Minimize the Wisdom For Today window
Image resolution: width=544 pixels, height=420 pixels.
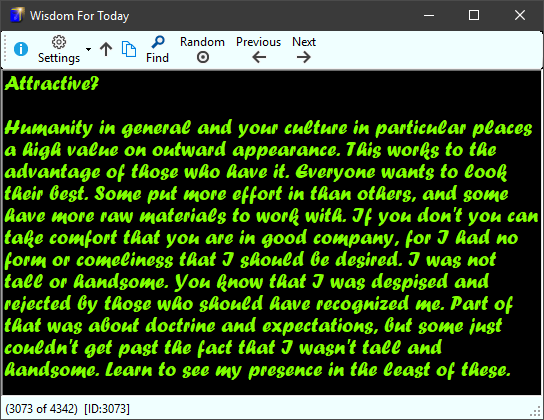429,15
